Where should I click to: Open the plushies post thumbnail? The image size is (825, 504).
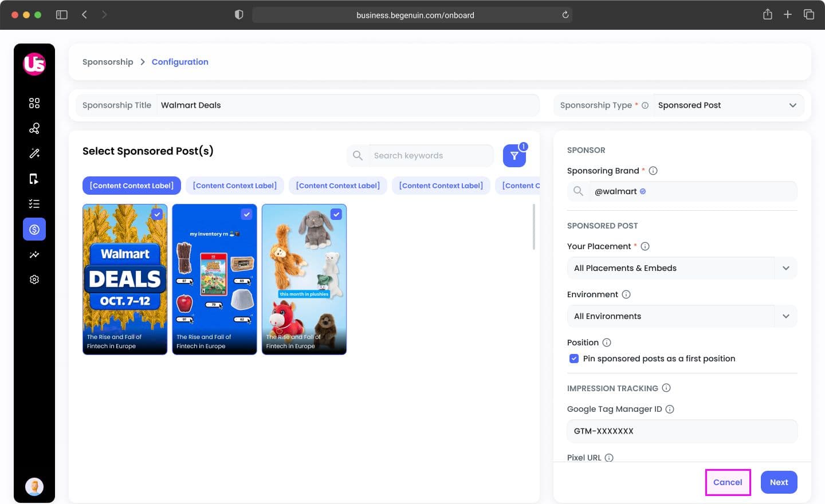click(x=304, y=279)
